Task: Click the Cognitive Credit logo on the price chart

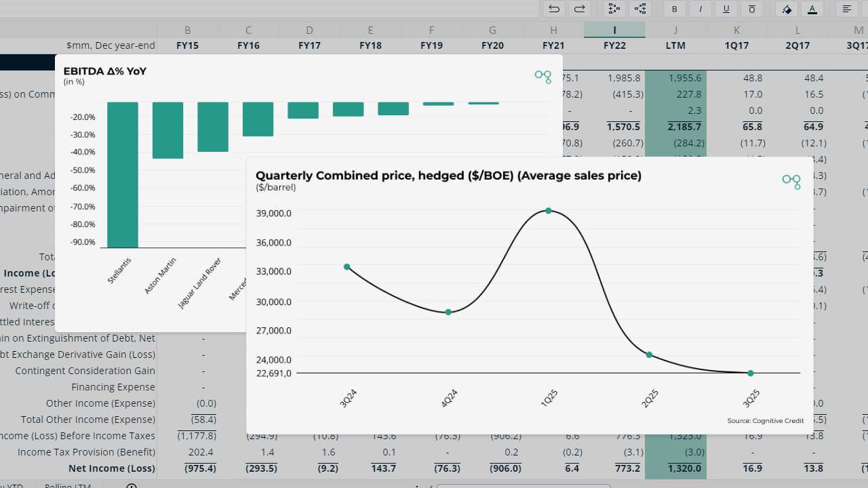Action: [791, 182]
